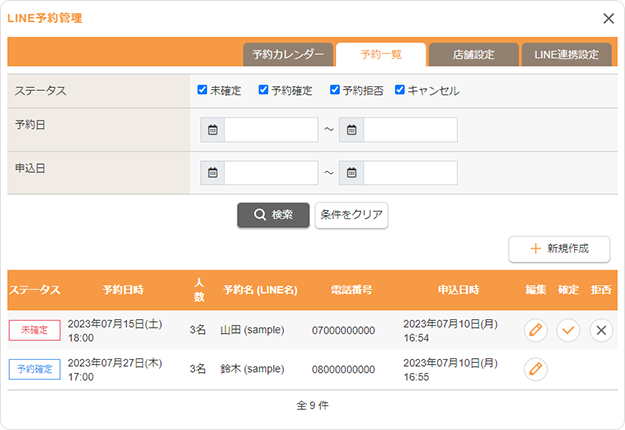The height and width of the screenshot is (430, 625).
Task: Close the LINE予約管理 dialog
Action: click(x=608, y=18)
